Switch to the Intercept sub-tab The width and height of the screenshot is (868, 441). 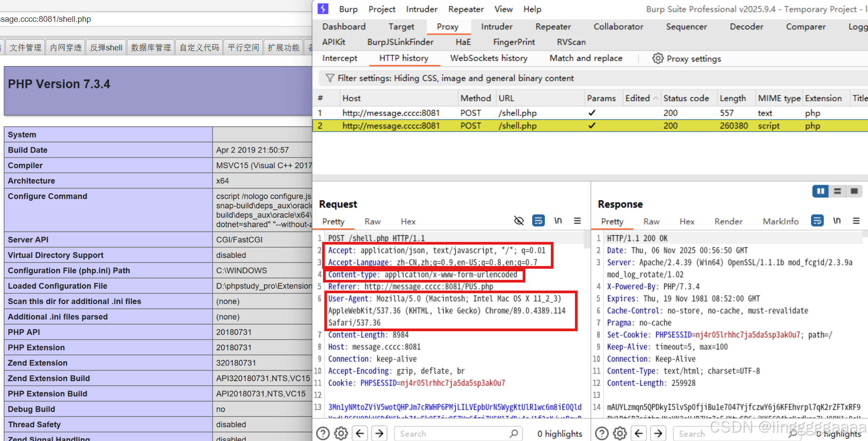[340, 58]
